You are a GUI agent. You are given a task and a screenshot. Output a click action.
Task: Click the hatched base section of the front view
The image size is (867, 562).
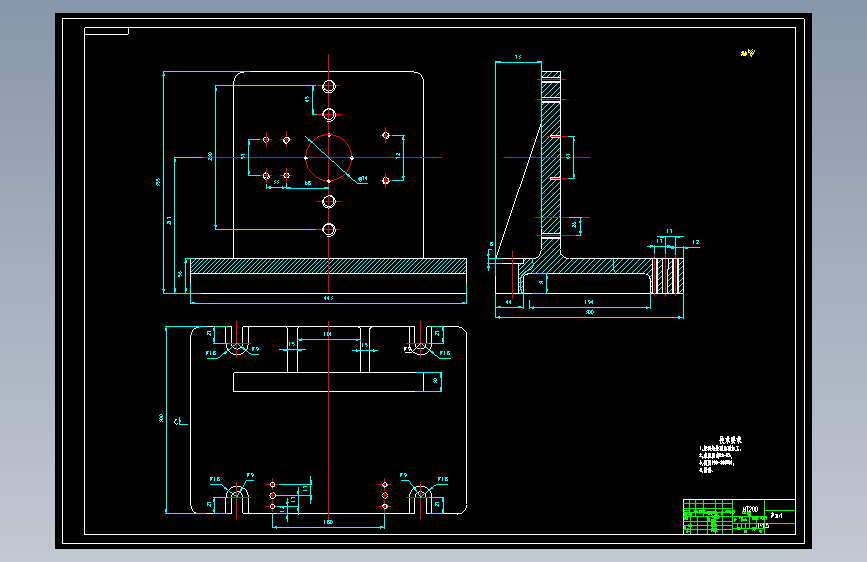coord(328,266)
